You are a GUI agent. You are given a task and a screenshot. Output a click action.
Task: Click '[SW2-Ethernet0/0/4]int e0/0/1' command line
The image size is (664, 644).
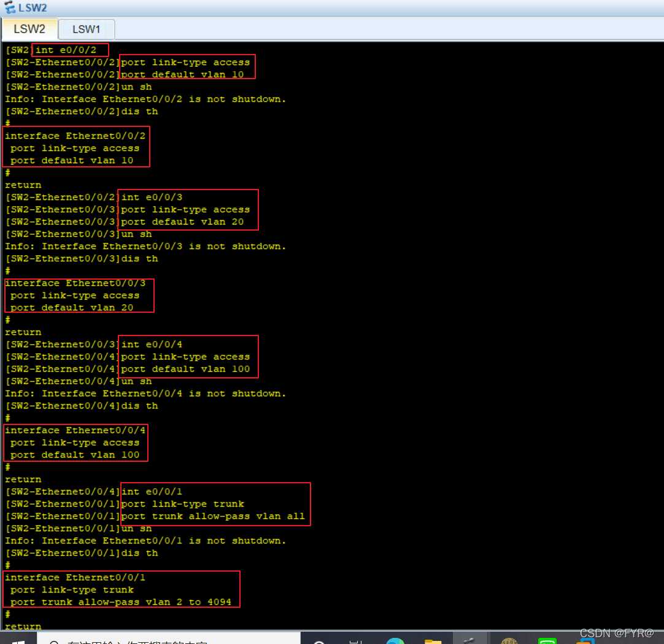pos(94,492)
